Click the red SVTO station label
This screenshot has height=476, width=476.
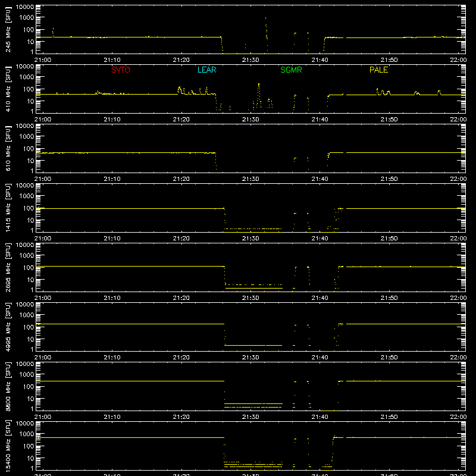pos(121,70)
